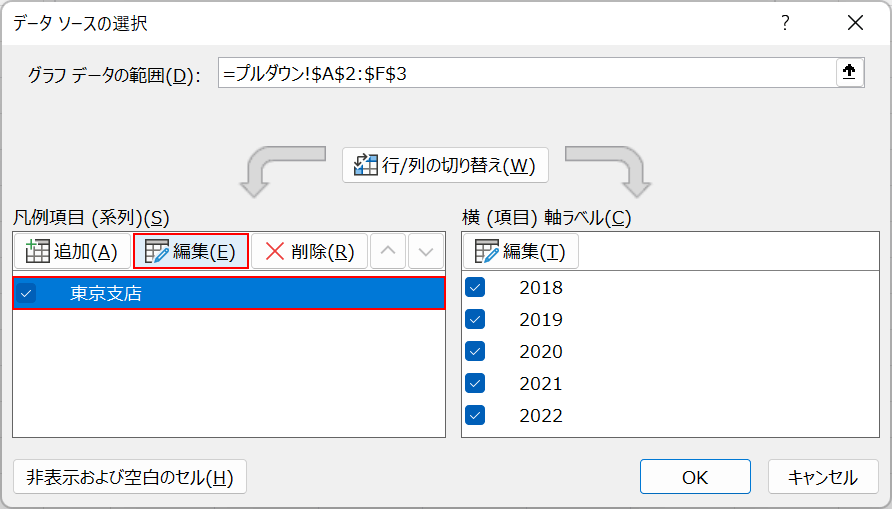Click the キャンセル button
The image size is (892, 509).
pos(823,477)
